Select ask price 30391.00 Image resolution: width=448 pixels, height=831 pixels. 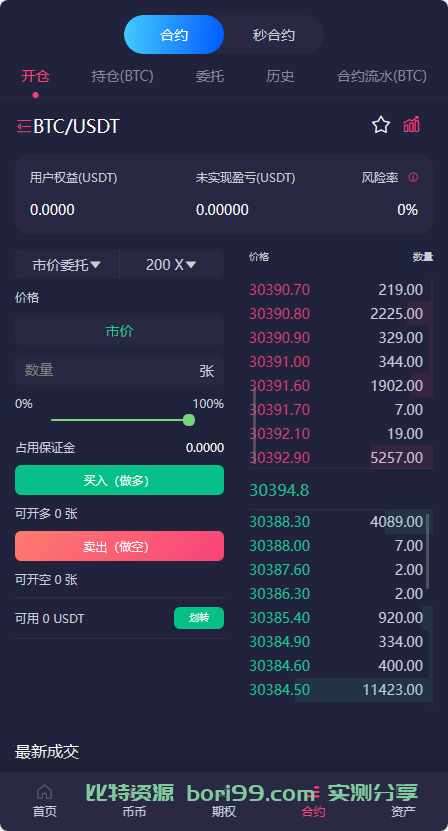(x=279, y=362)
